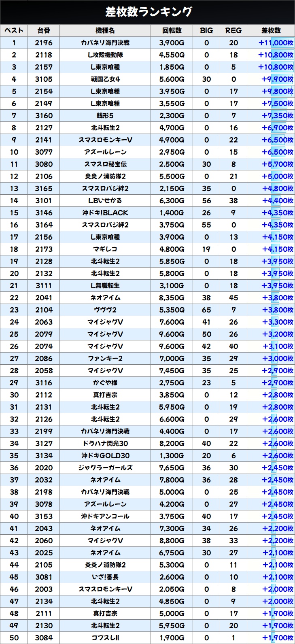Click the ベスト column header

pyautogui.click(x=14, y=30)
